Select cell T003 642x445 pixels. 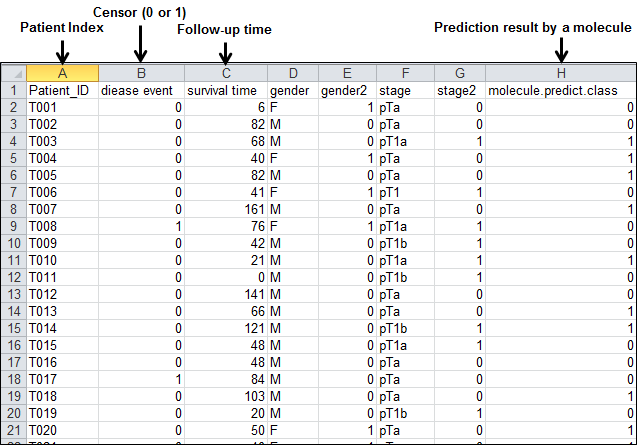coord(62,141)
